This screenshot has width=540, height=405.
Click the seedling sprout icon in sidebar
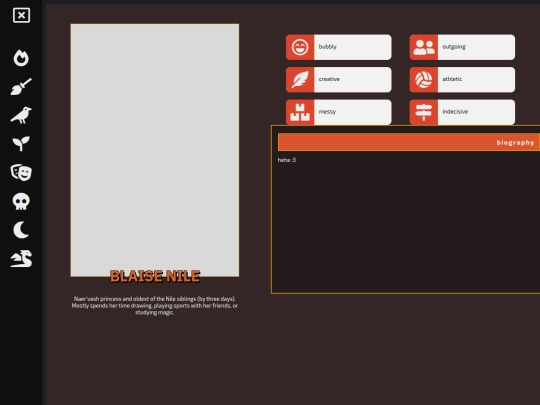tap(21, 144)
